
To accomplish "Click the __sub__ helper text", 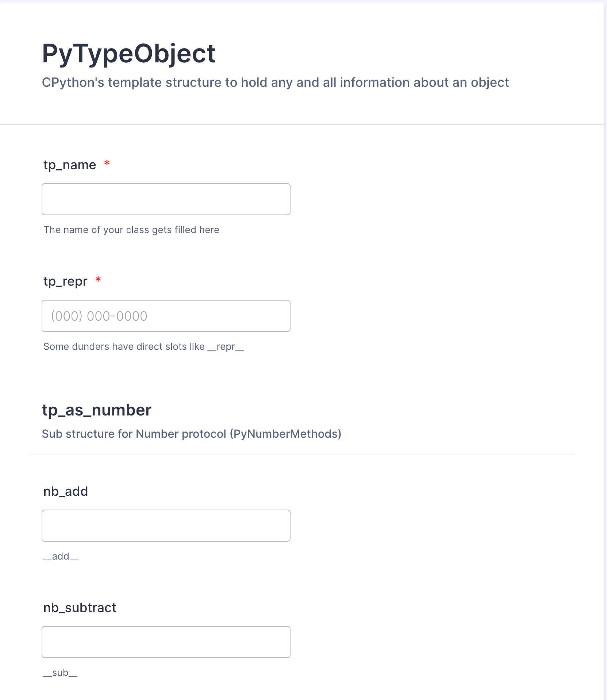I will pos(60,673).
